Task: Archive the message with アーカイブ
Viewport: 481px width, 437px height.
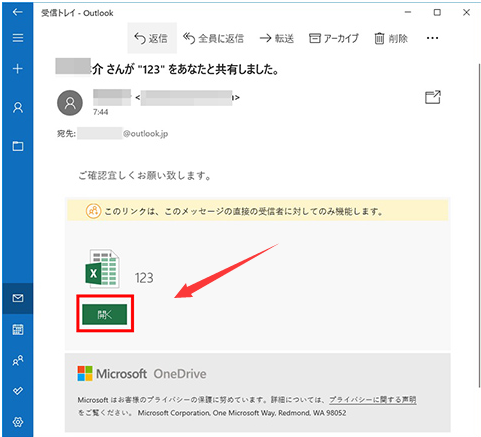Action: click(334, 38)
